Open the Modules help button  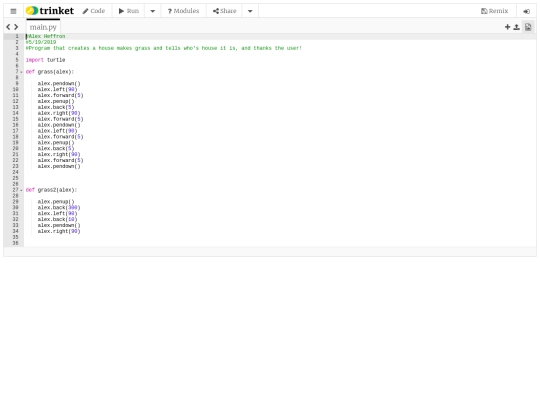click(x=183, y=11)
